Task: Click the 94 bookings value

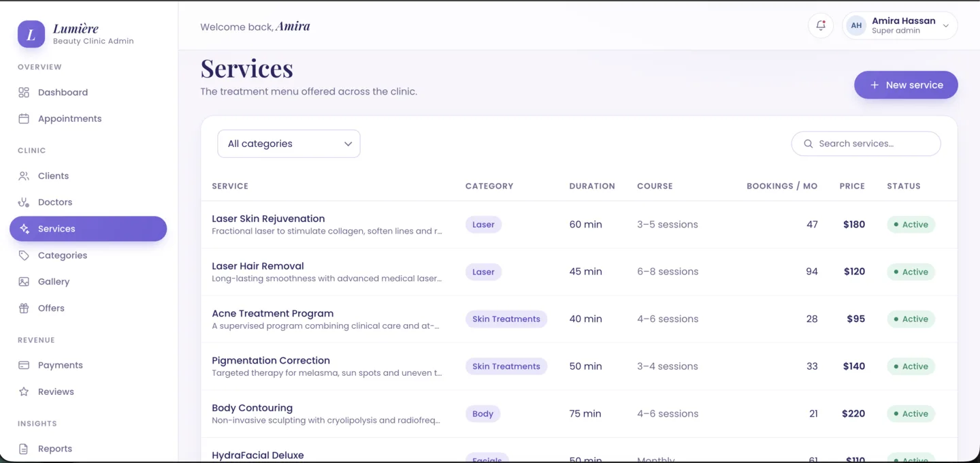Action: pyautogui.click(x=812, y=272)
